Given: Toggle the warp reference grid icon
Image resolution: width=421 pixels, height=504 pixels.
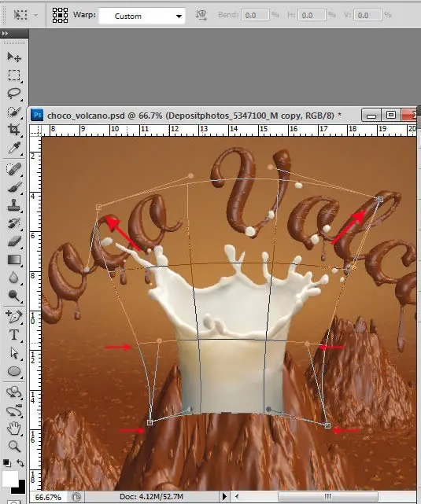Looking at the screenshot, I should coord(60,15).
